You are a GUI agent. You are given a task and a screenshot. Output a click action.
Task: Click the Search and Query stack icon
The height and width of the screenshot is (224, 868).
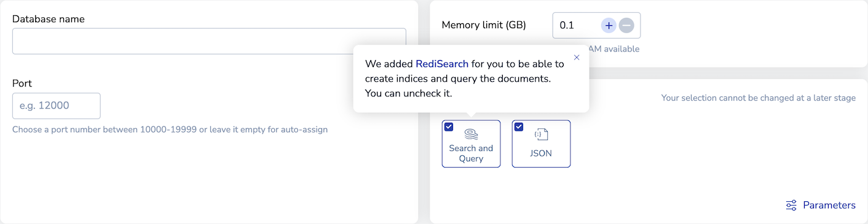[x=471, y=134]
